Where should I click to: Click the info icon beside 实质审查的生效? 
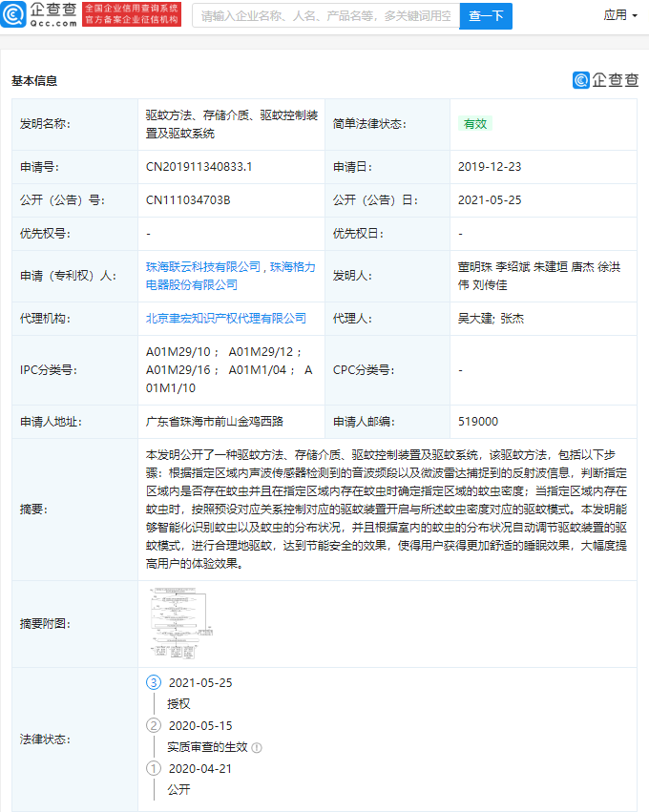[257, 748]
